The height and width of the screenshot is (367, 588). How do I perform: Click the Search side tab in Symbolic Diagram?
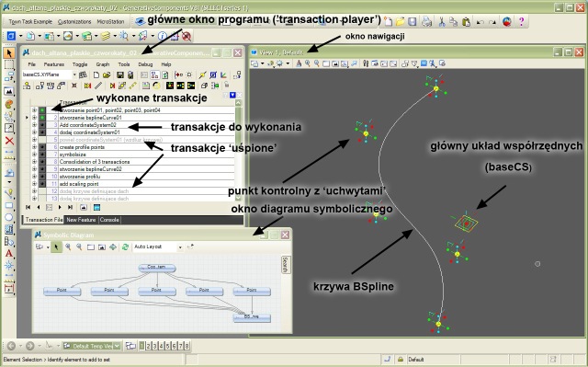coord(285,265)
